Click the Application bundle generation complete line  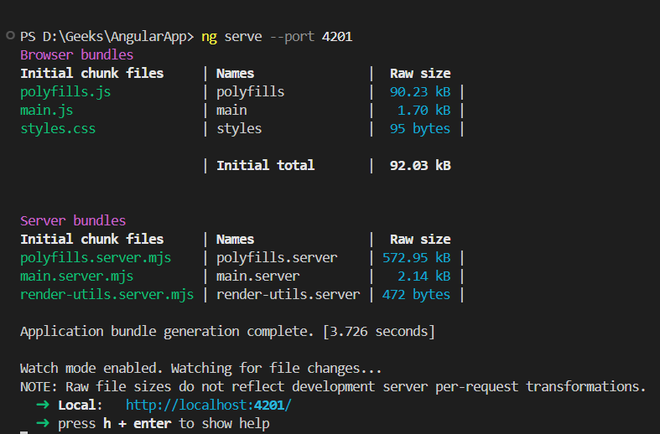[227, 330]
